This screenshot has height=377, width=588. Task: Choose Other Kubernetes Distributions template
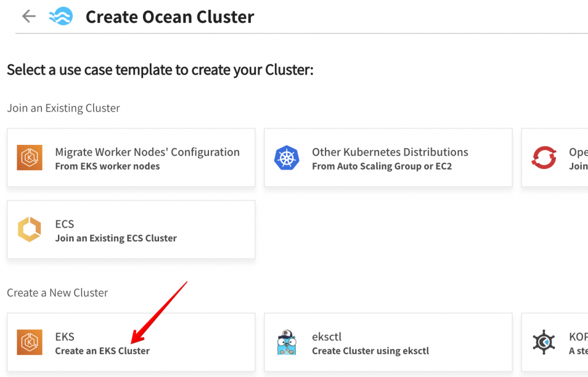(x=388, y=157)
